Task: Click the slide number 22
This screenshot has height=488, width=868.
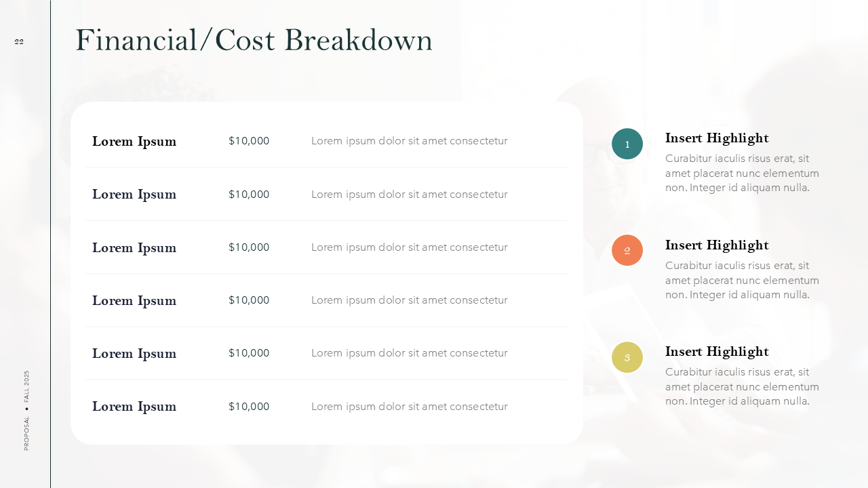Action: click(19, 42)
